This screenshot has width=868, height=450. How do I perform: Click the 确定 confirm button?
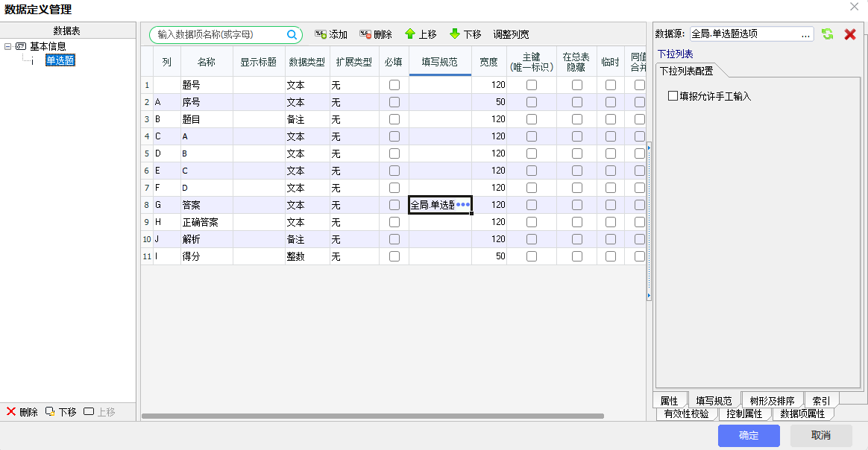[x=749, y=435]
